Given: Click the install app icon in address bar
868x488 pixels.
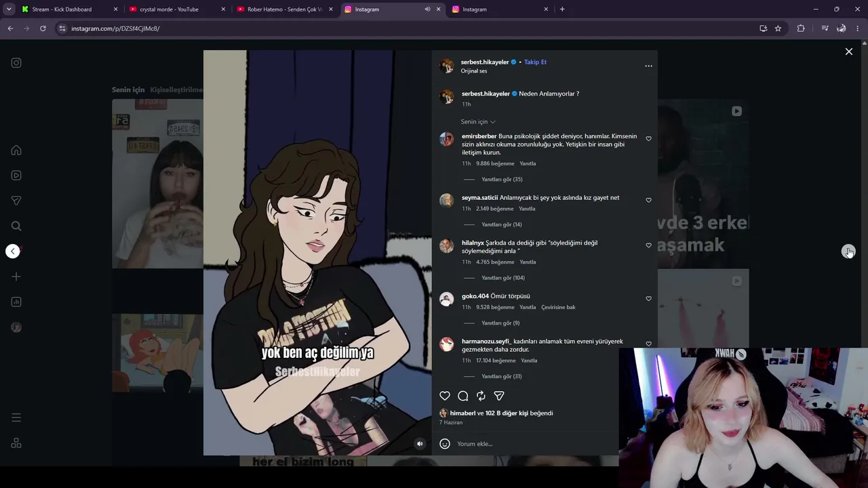Looking at the screenshot, I should pyautogui.click(x=763, y=28).
